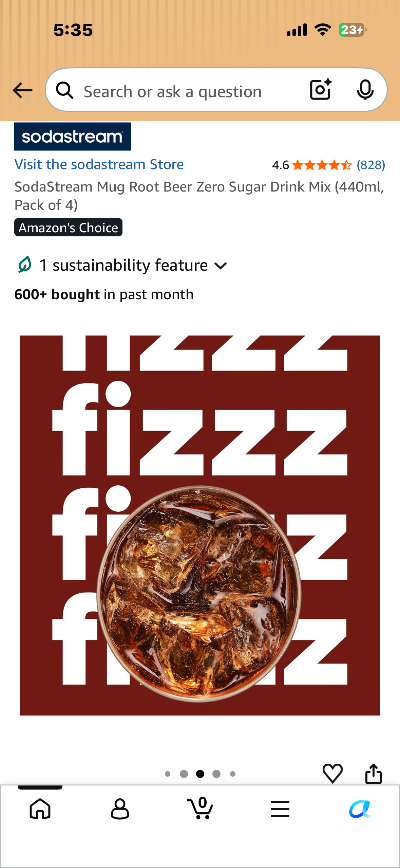Viewport: 400px width, 868px height.
Task: Add product to wish list heart
Action: point(332,774)
